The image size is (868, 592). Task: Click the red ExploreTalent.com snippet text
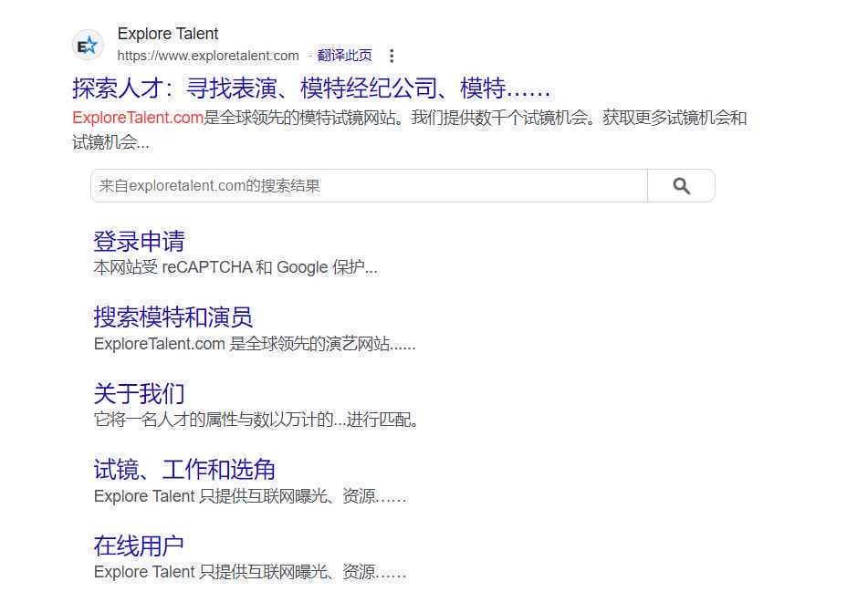pos(138,118)
